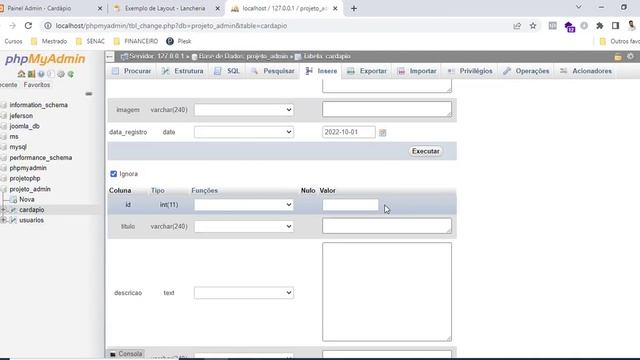Reload the browser page
The width and height of the screenshot is (640, 360).
point(28,26)
